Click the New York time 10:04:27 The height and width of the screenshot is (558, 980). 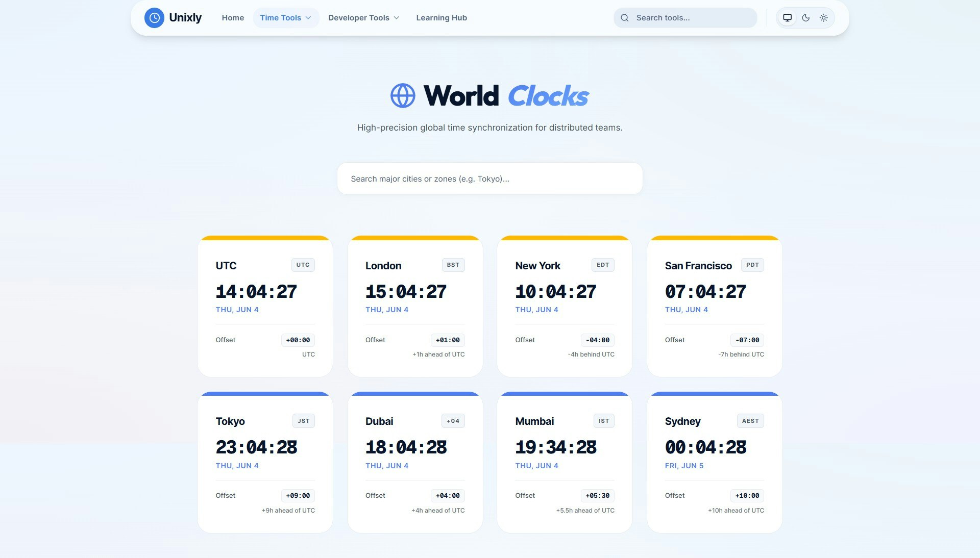click(x=556, y=292)
